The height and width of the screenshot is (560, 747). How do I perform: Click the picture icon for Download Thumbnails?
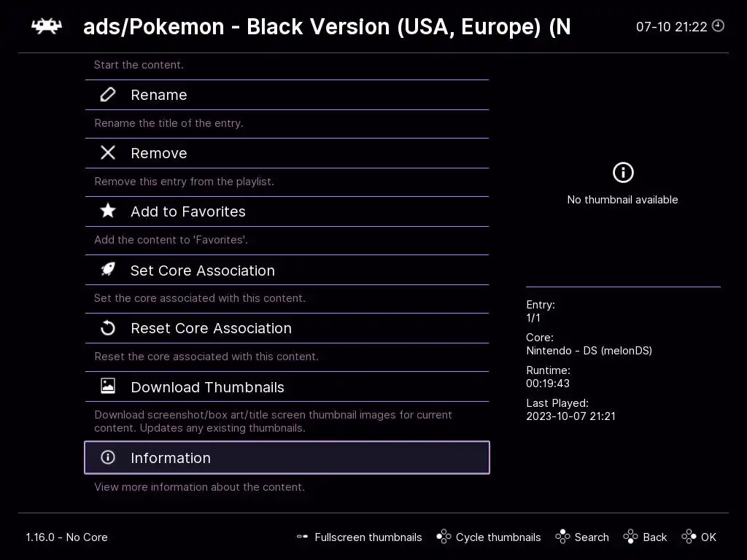(x=108, y=386)
